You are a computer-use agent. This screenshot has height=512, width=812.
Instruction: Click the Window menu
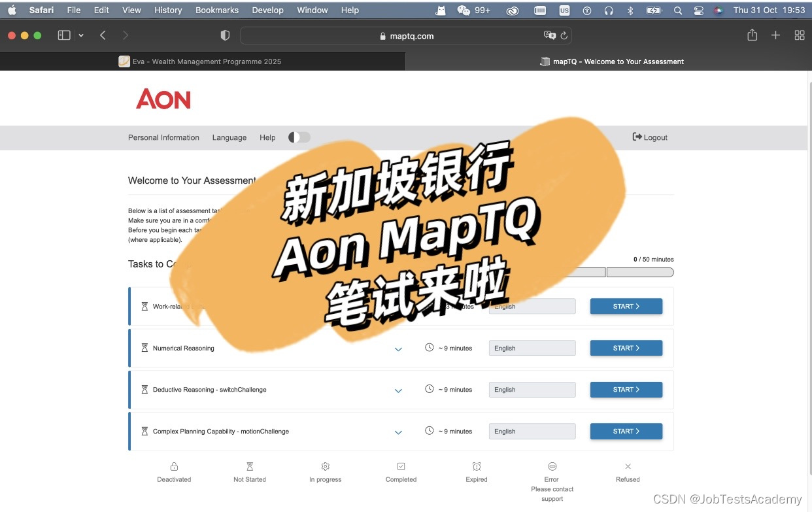pyautogui.click(x=313, y=10)
